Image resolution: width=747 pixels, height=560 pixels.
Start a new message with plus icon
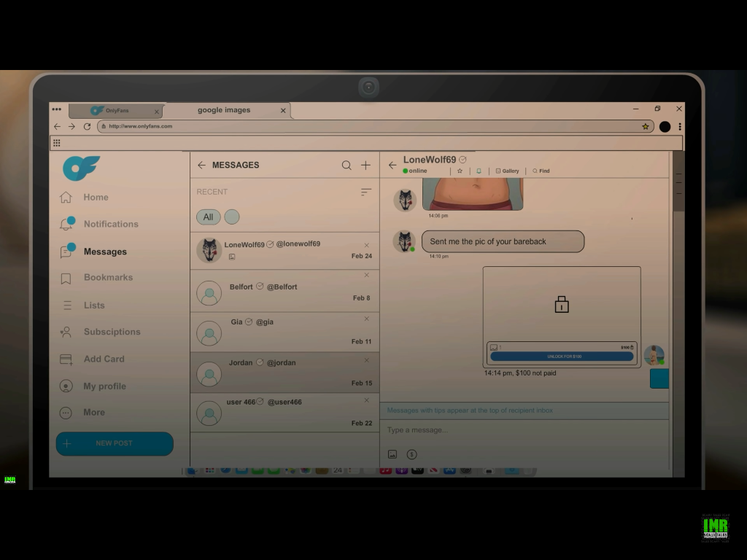coord(366,166)
